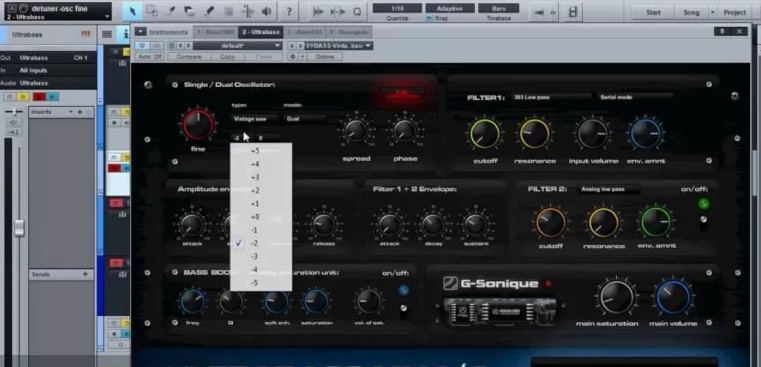The image size is (761, 367).
Task: Select the Mute tool
Action: pyautogui.click(x=228, y=11)
